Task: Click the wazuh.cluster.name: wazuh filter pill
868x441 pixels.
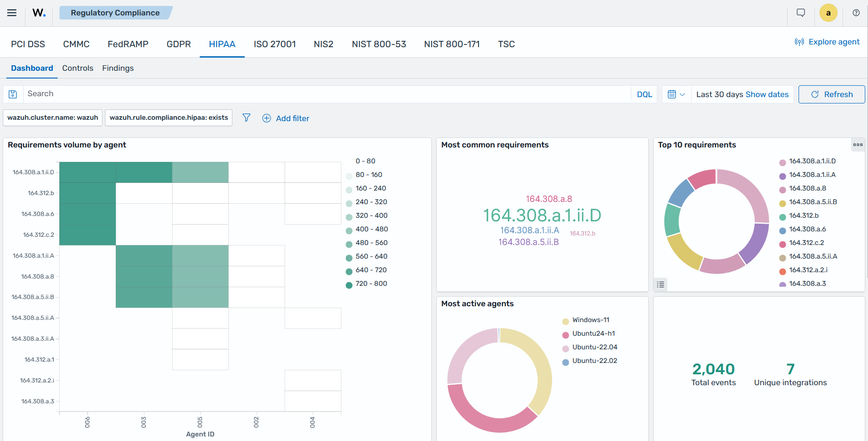Action: (x=53, y=118)
